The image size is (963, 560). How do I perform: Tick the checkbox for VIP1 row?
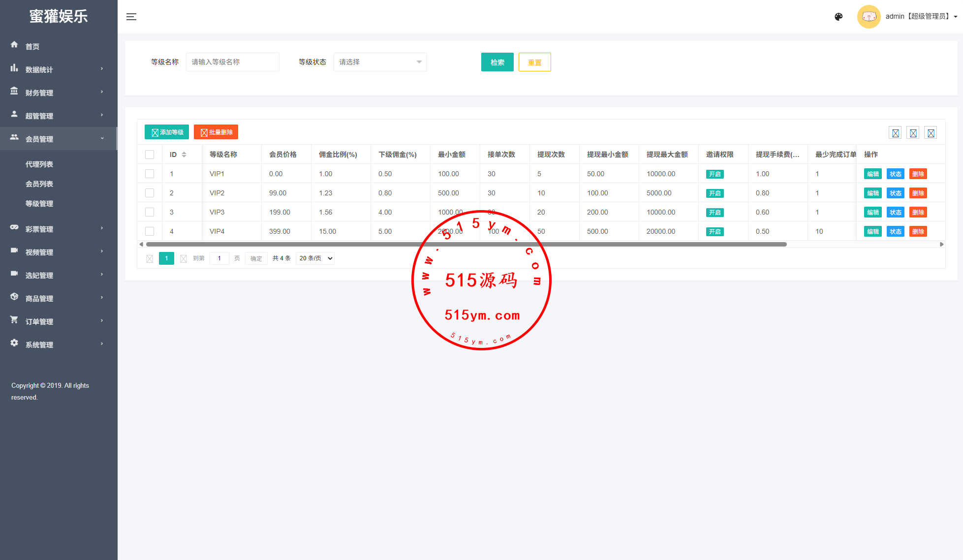tap(150, 174)
